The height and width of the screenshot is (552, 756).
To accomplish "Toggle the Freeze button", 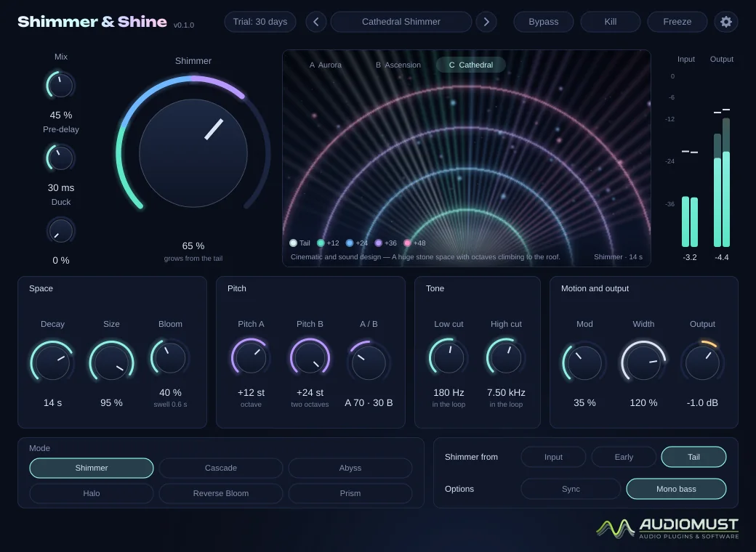I will click(677, 22).
